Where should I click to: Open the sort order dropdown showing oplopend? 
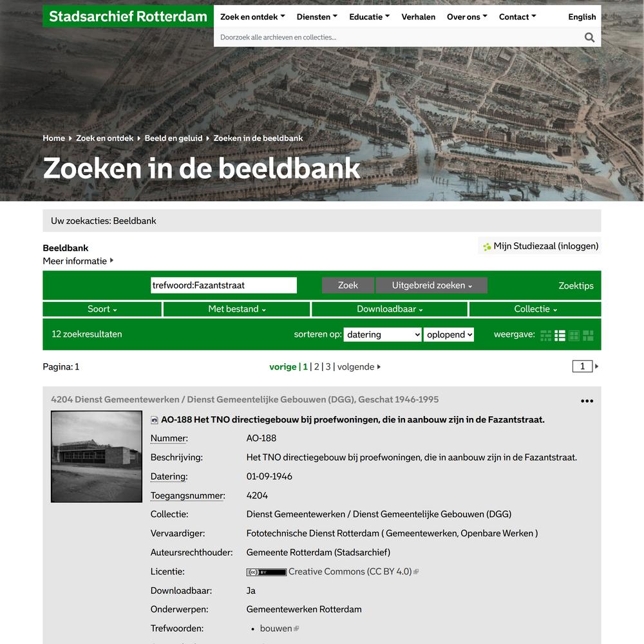point(448,334)
